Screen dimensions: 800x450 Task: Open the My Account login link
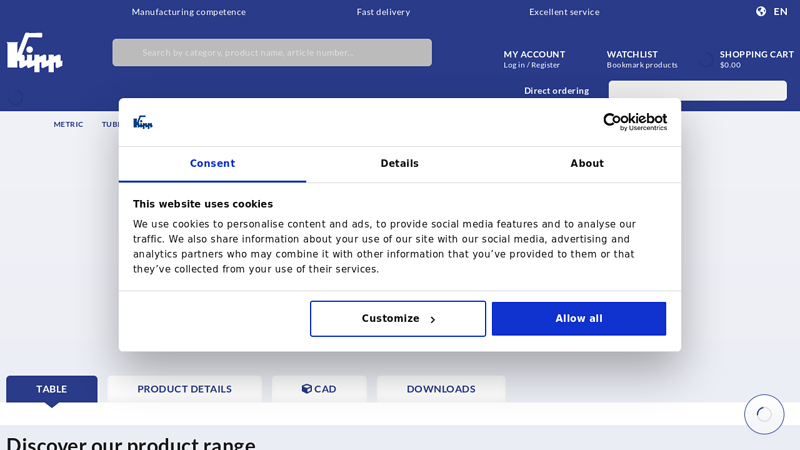coord(534,59)
